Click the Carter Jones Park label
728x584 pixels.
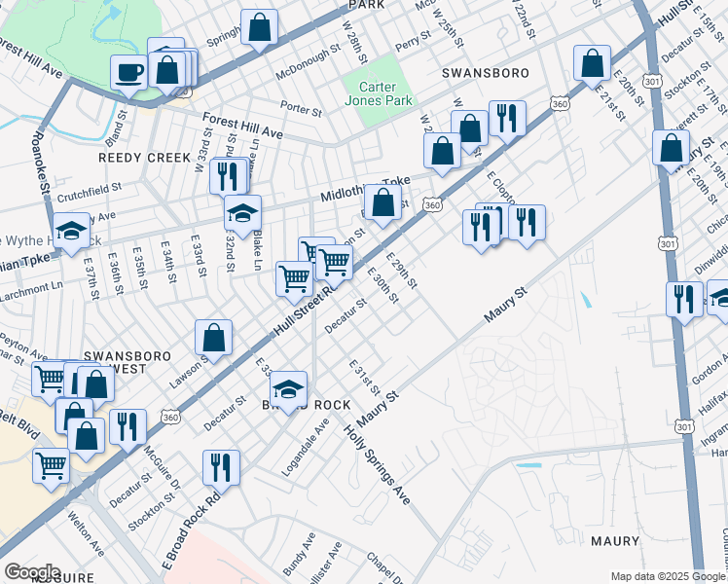click(380, 93)
